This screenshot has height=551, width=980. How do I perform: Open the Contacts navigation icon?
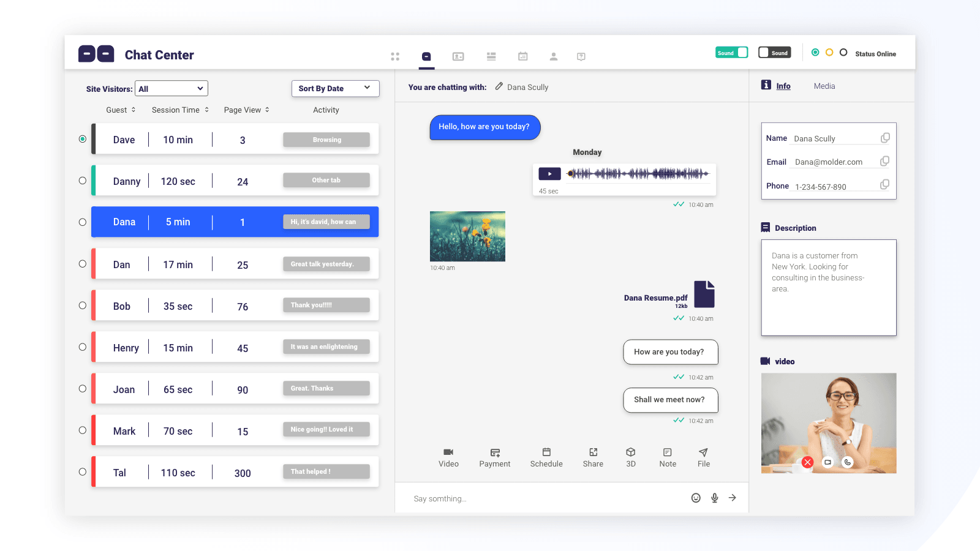pyautogui.click(x=458, y=56)
